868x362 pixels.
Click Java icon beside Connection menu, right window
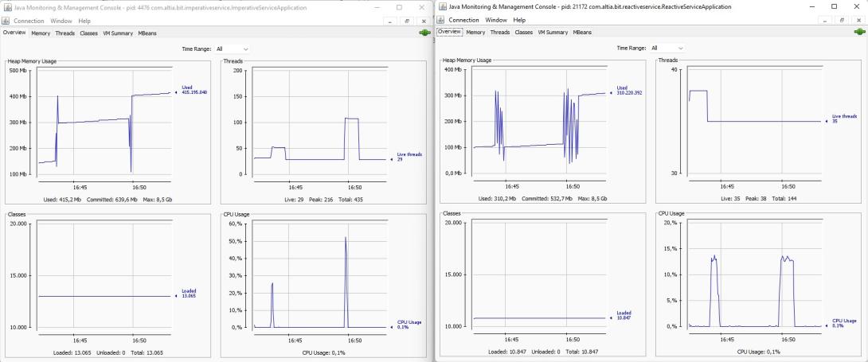(442, 20)
